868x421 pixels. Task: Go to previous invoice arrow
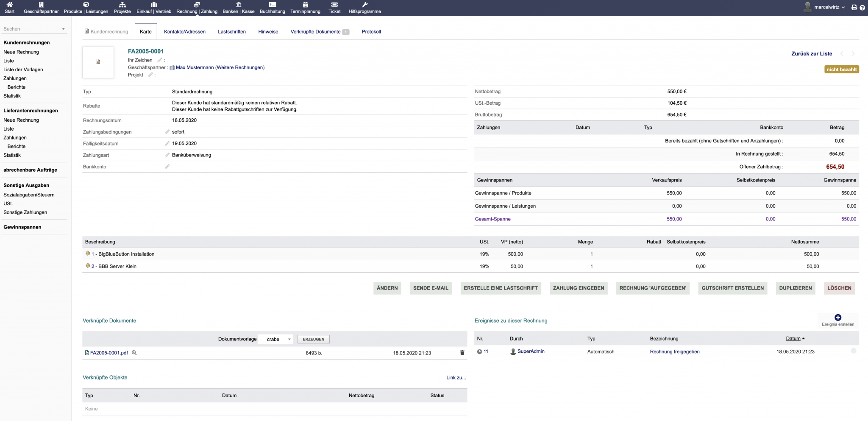coord(842,53)
